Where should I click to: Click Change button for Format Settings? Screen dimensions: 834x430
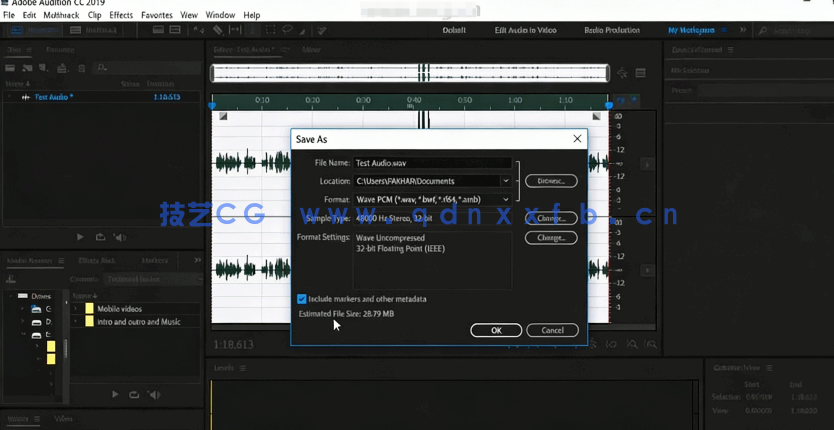551,238
